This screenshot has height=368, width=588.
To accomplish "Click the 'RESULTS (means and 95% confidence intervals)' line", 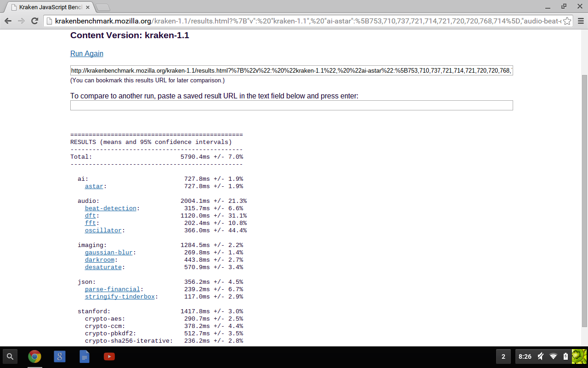I will pyautogui.click(x=151, y=142).
